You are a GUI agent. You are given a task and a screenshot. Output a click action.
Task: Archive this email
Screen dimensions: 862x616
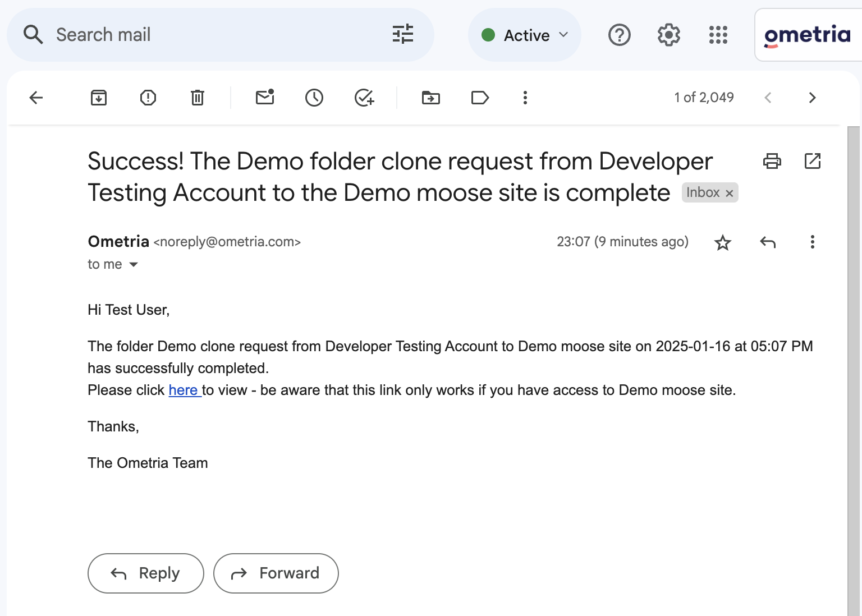(99, 98)
